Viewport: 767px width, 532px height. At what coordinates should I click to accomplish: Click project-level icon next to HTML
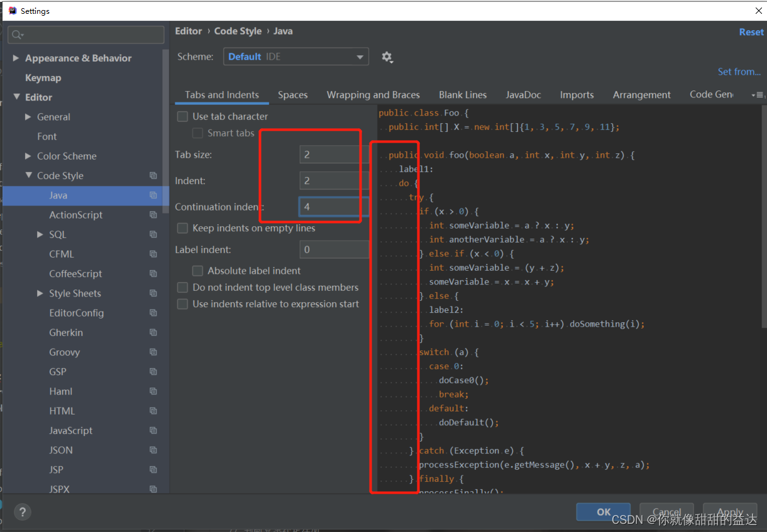pos(153,411)
